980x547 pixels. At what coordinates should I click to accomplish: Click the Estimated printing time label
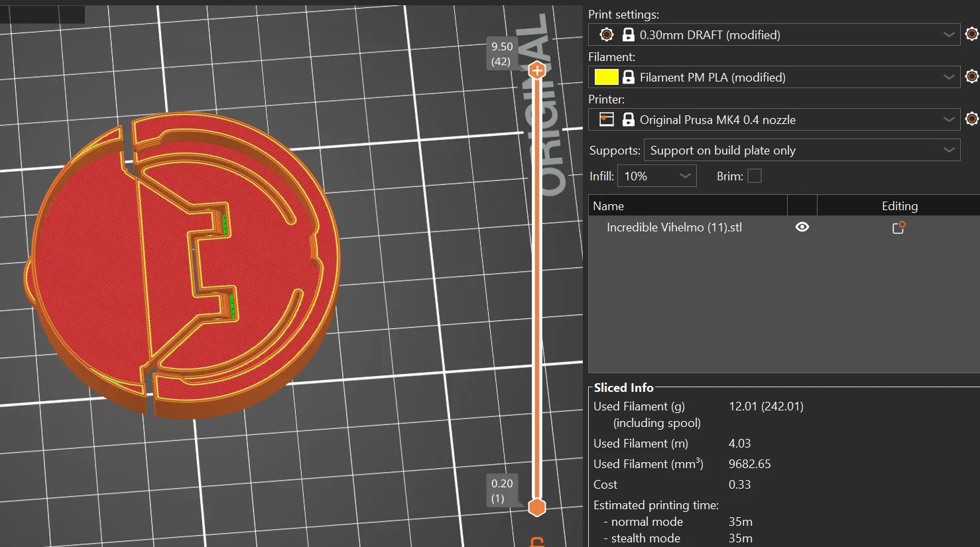656,505
